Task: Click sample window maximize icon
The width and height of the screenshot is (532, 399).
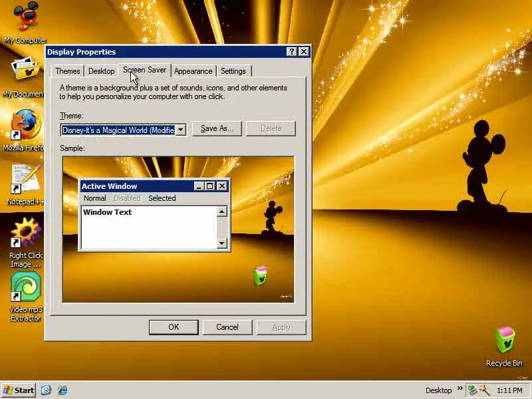Action: point(209,186)
